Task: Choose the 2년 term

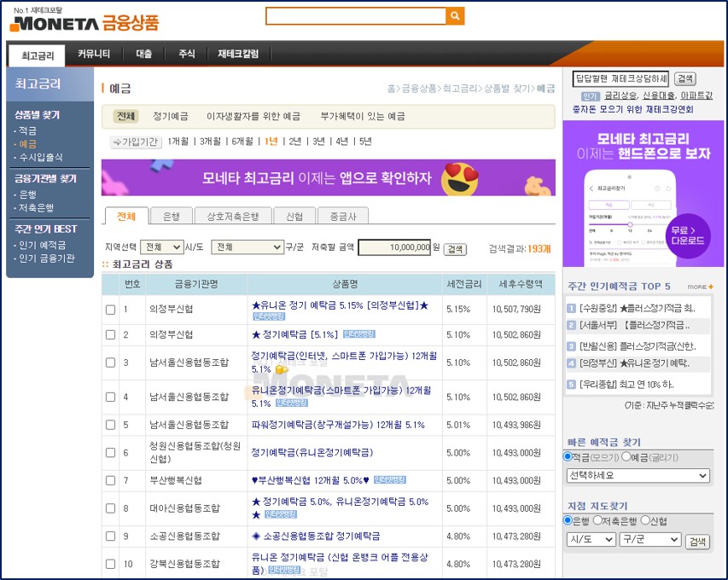Action: (294, 142)
